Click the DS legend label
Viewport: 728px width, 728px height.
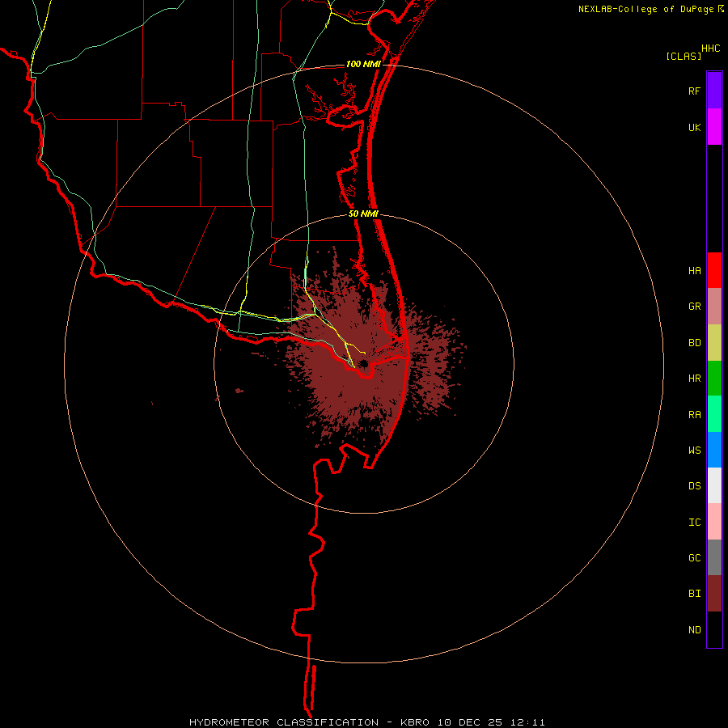[x=694, y=485]
